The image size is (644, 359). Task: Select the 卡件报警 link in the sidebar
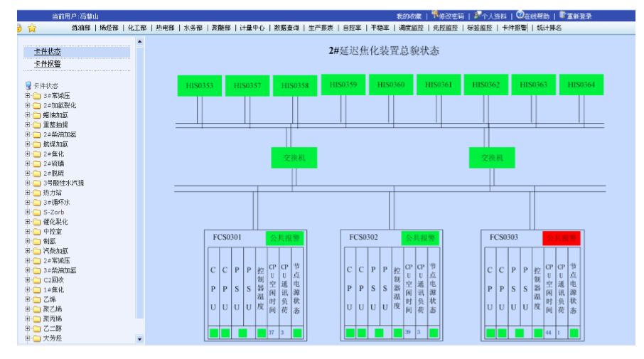tap(47, 64)
